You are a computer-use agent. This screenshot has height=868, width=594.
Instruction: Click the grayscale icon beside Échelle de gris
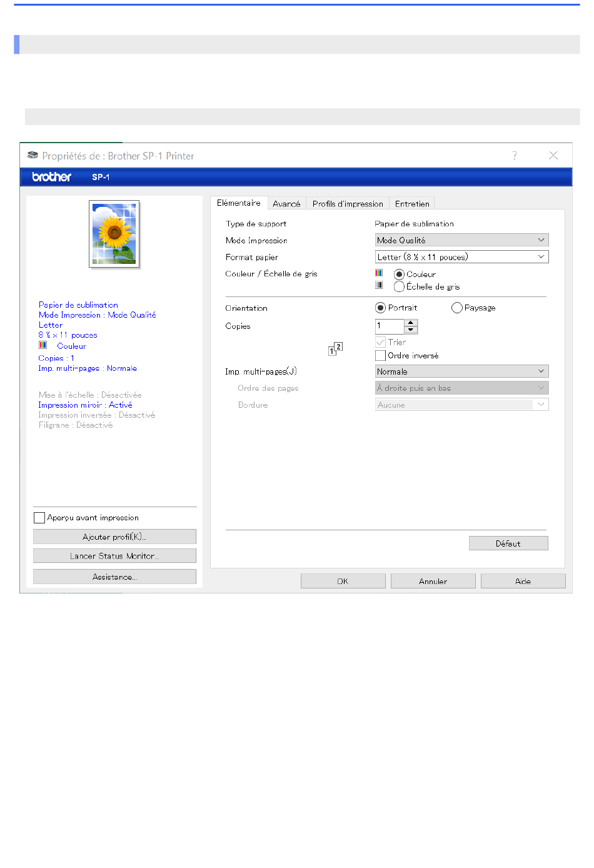(379, 285)
